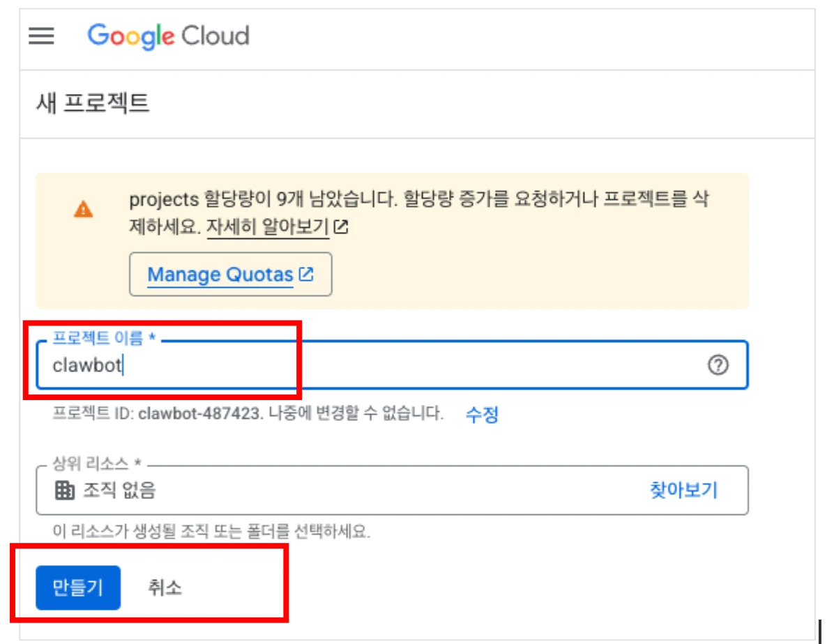Open the 자세히 알아보기 link
This screenshot has width=827, height=644.
click(268, 227)
